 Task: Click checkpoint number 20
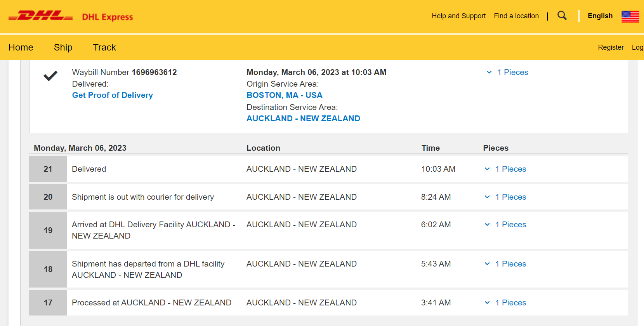tap(48, 197)
